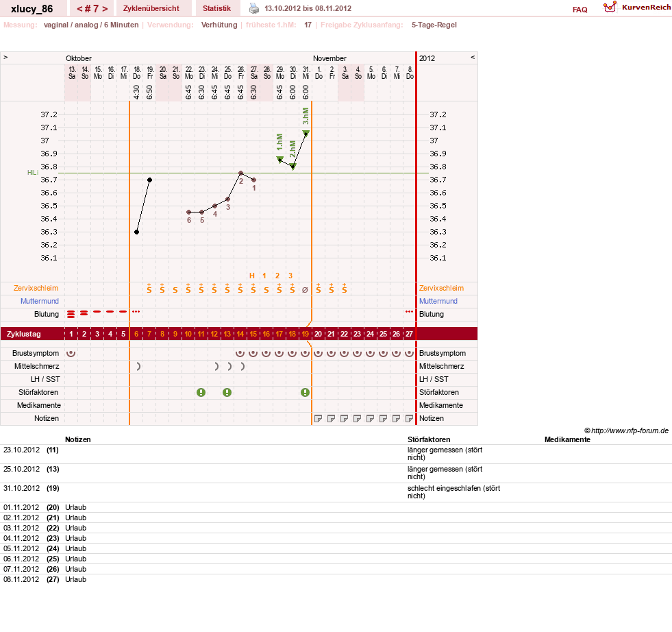
Task: Click the Mittelschmerz mark on cycle day 12
Action: tap(216, 366)
